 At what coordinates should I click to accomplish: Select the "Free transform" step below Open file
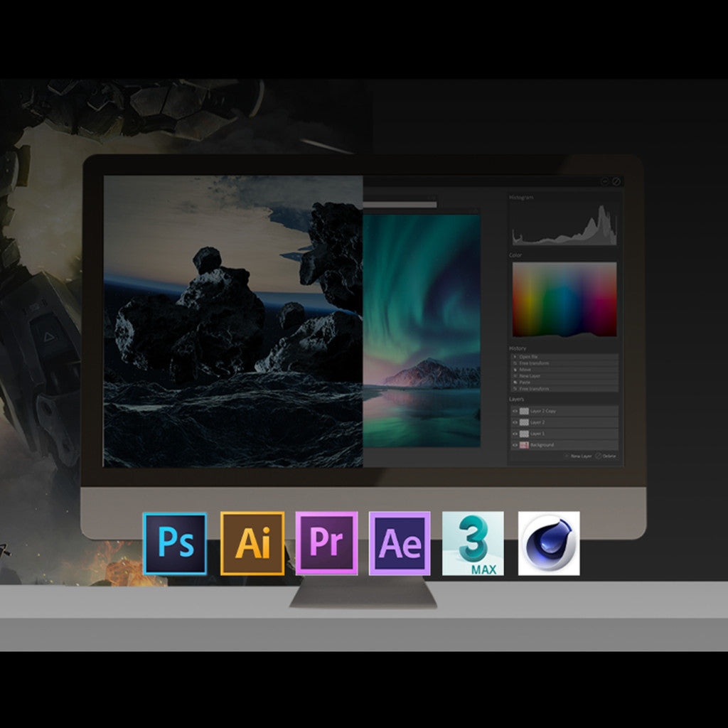tap(564, 363)
